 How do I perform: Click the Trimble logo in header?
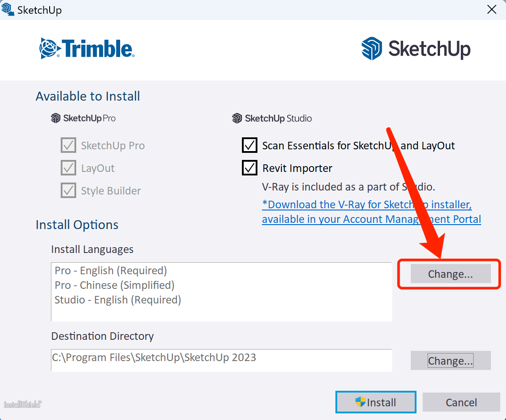click(x=87, y=49)
